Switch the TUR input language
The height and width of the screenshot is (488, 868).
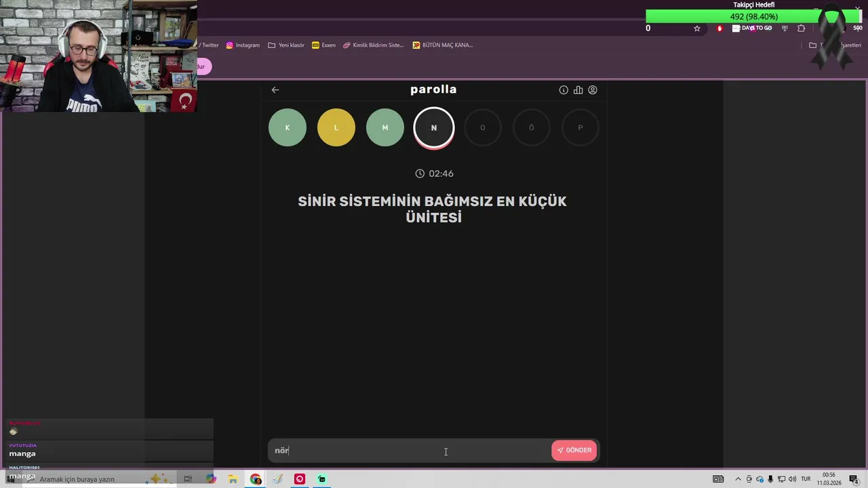806,479
